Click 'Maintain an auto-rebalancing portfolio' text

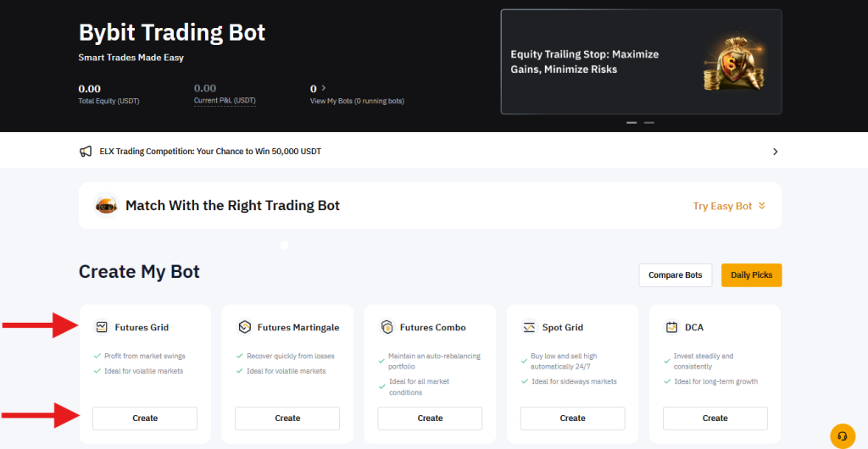pos(434,361)
